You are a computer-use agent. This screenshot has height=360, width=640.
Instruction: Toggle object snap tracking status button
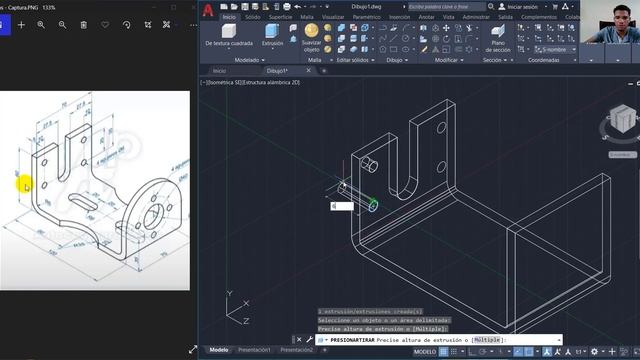tap(518, 352)
